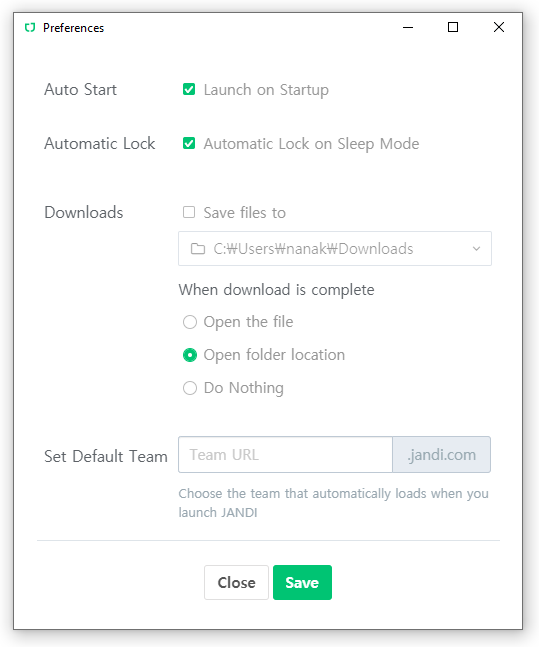Uncheck the Launch on Startup checkbox
Screen dimensions: 539x647
(x=189, y=89)
